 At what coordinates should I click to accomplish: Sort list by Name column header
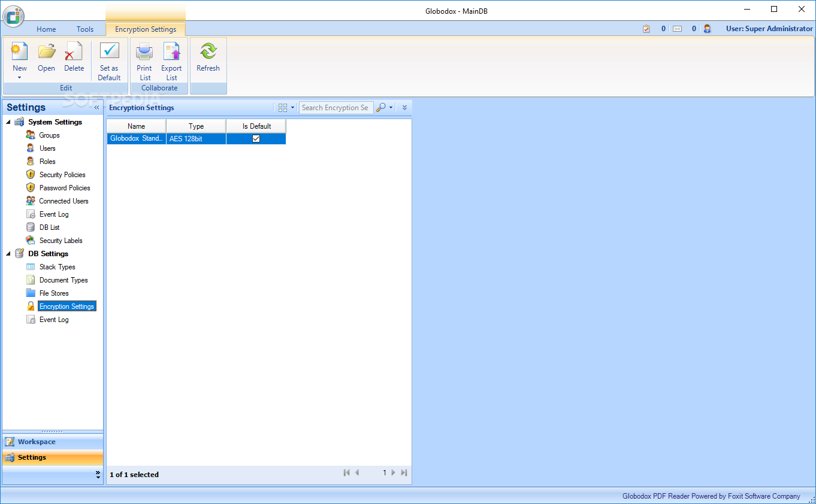coord(137,126)
